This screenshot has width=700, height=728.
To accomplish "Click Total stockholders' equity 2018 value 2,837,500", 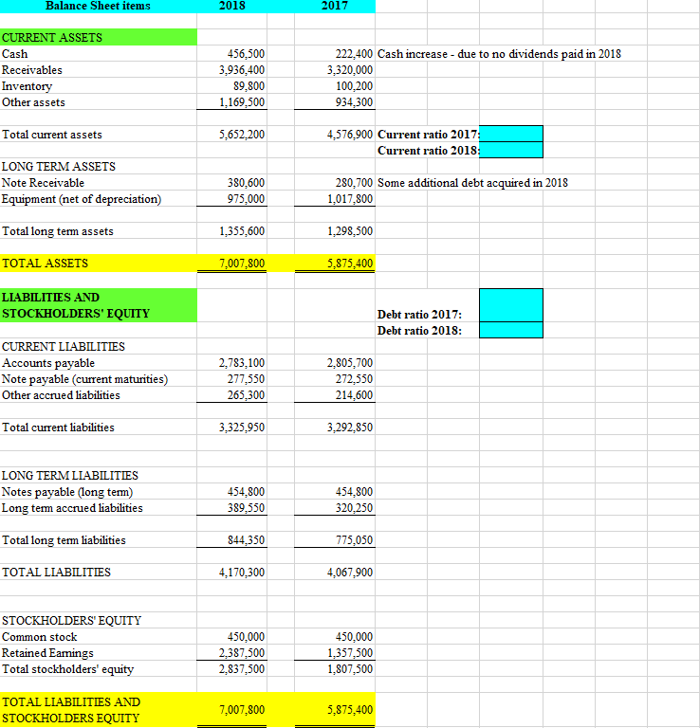I will click(242, 669).
